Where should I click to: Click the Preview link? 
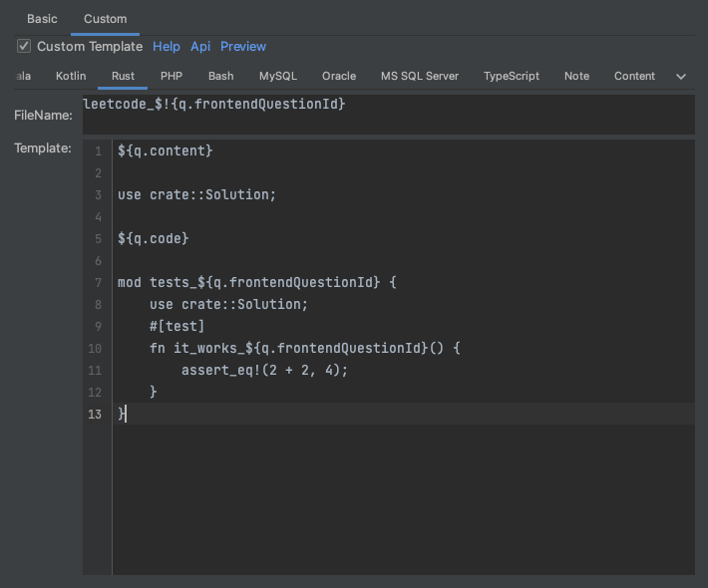tap(243, 47)
